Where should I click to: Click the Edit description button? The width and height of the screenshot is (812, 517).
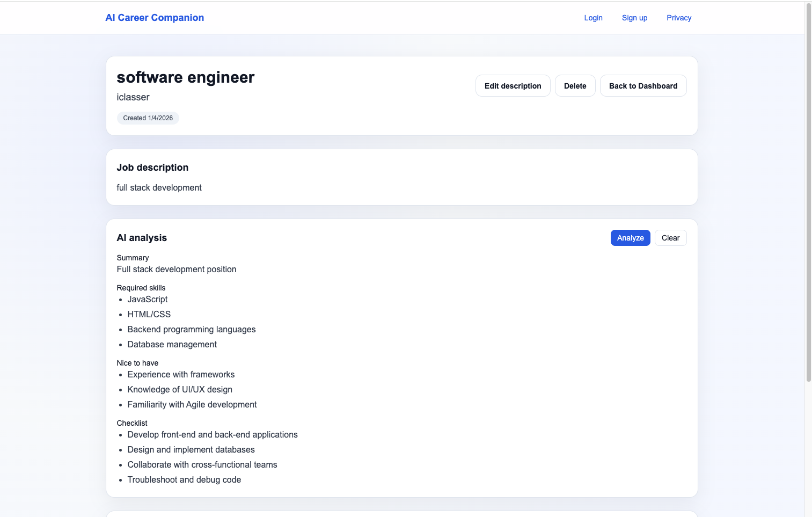pos(513,85)
